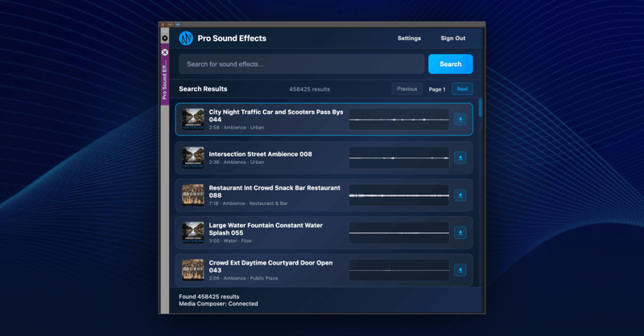Select title City Night Traffic Car and Scooters

pyautogui.click(x=276, y=116)
